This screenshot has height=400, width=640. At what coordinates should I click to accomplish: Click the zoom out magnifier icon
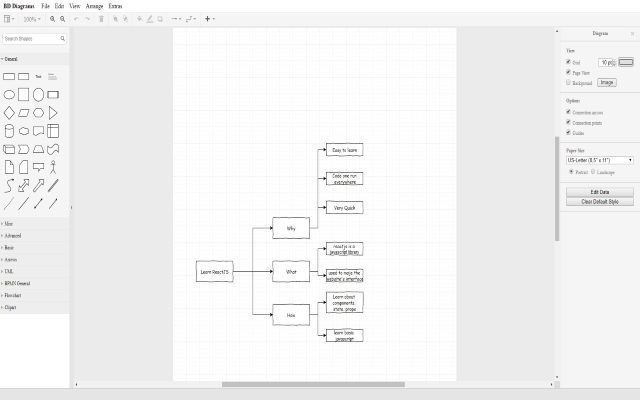coord(64,19)
